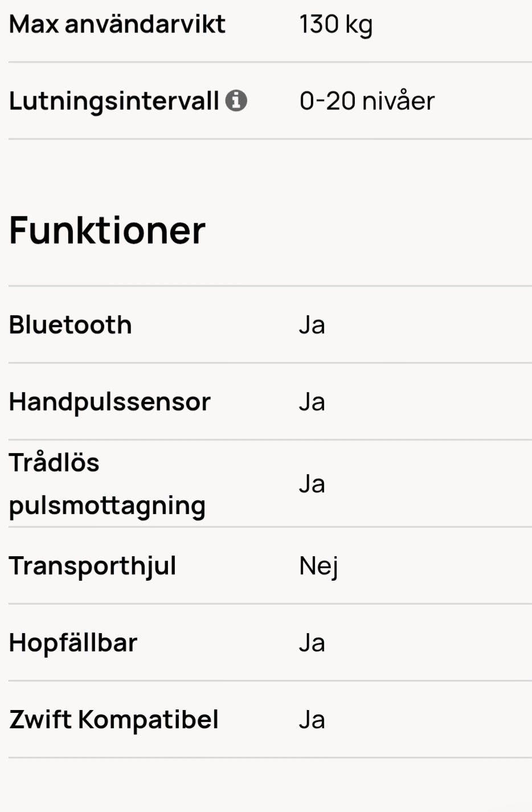532x812 pixels.
Task: Click the info icon next to Lutningsintervall
Action: point(236,101)
